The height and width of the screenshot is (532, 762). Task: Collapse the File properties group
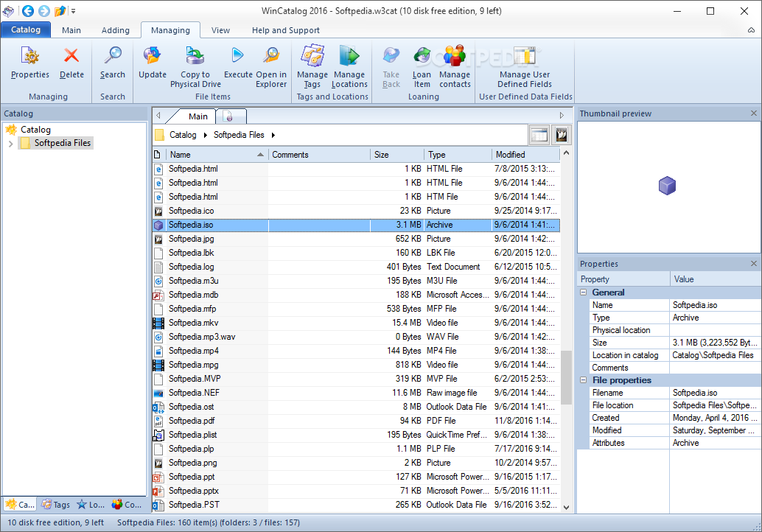pos(584,380)
